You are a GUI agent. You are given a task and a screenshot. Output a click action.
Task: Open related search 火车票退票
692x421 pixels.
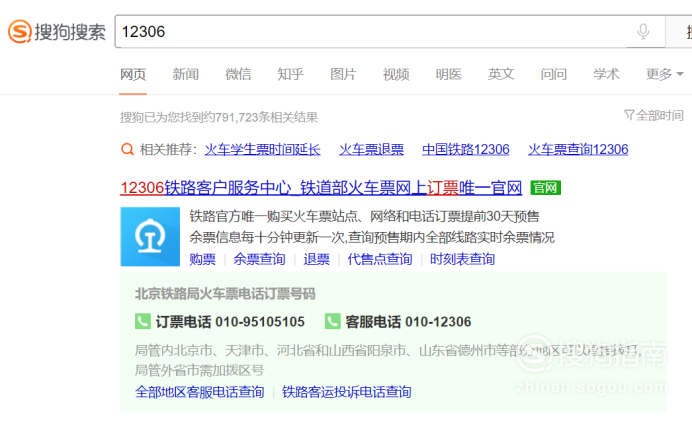tap(371, 150)
